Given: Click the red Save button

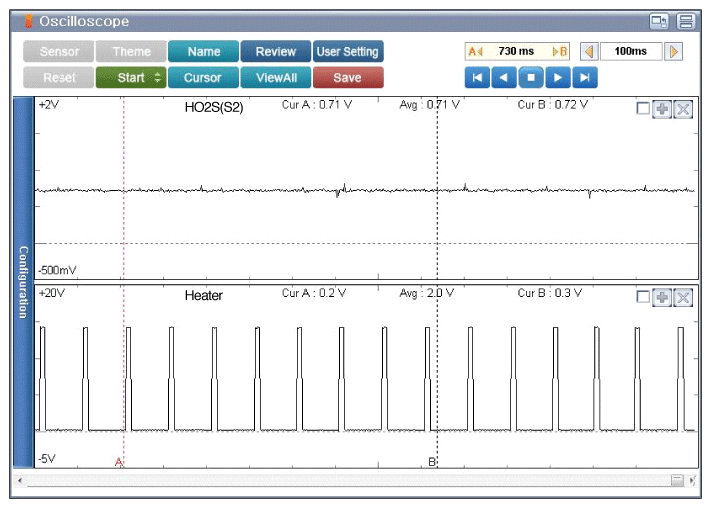Looking at the screenshot, I should [x=347, y=77].
